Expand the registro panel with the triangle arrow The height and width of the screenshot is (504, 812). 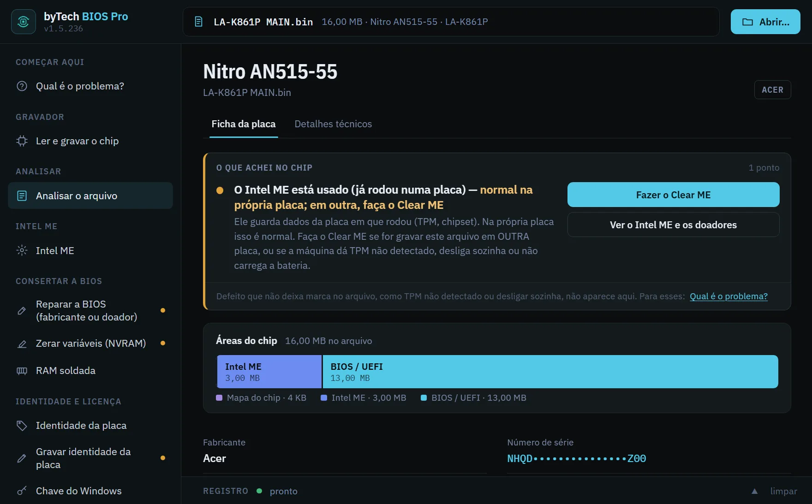(x=754, y=492)
